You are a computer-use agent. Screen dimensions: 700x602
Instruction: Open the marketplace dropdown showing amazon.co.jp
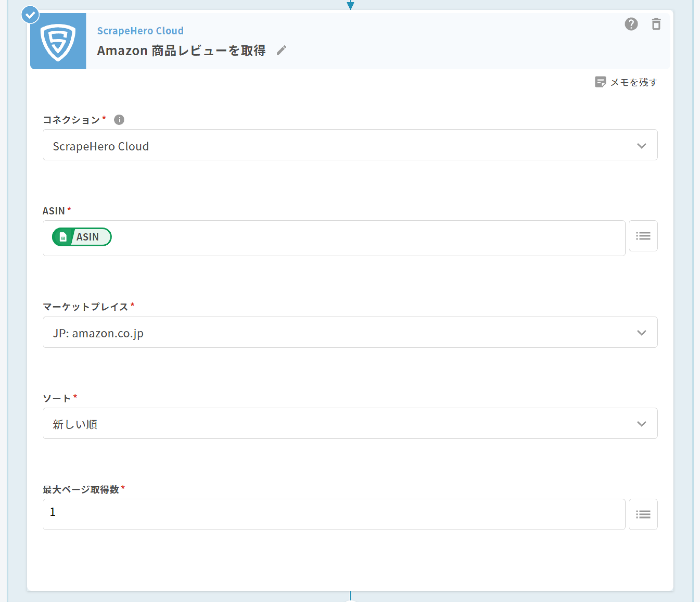[x=350, y=332]
